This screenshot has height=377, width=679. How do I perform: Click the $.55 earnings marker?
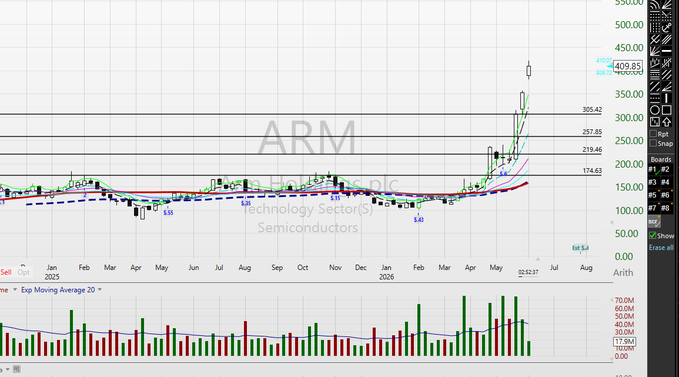click(x=168, y=213)
